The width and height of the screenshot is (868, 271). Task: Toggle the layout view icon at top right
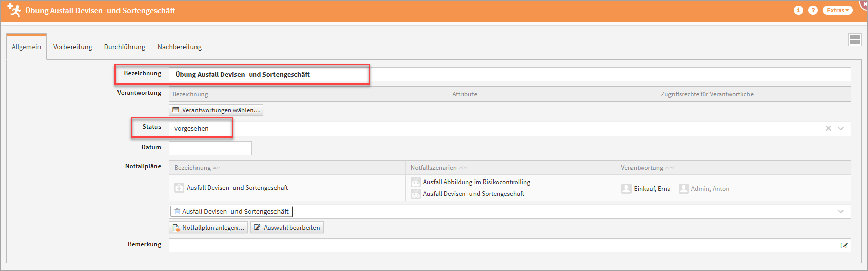tap(855, 40)
